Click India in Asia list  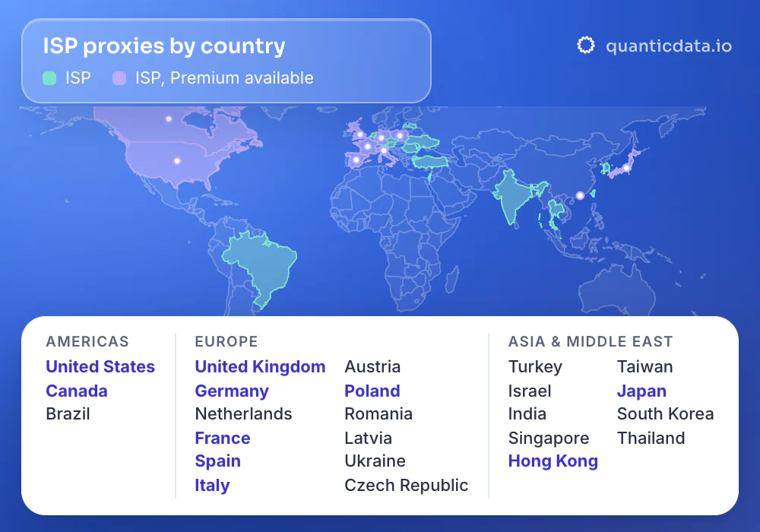(x=527, y=413)
